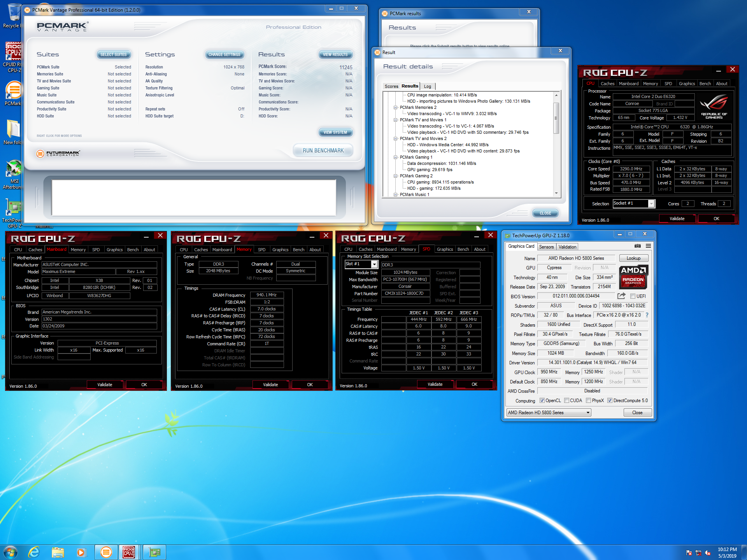Click the network icon in the system tray

click(x=698, y=553)
